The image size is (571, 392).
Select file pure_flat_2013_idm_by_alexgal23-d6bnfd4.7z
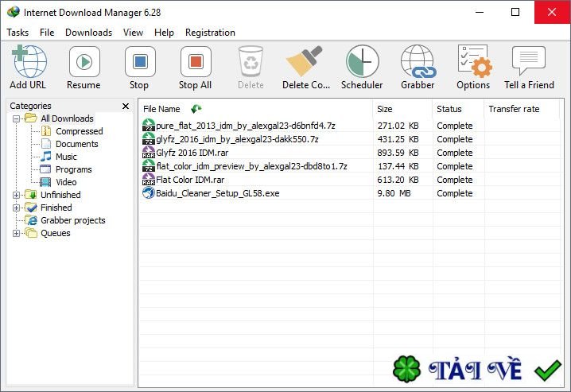246,126
